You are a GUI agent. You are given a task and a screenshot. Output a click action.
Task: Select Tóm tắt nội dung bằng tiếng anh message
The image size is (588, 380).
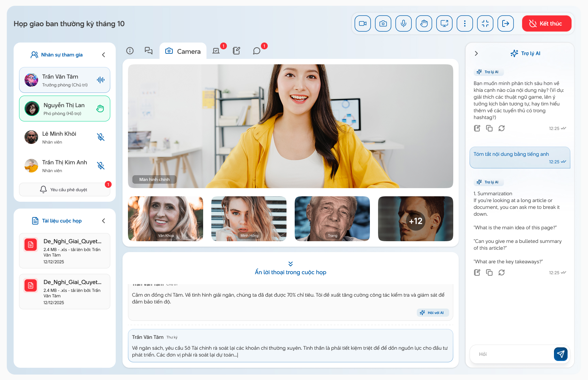pos(520,158)
